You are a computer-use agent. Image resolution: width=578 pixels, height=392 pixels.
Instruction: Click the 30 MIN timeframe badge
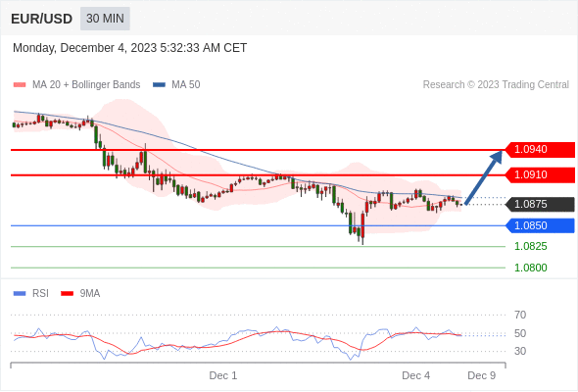[105, 19]
